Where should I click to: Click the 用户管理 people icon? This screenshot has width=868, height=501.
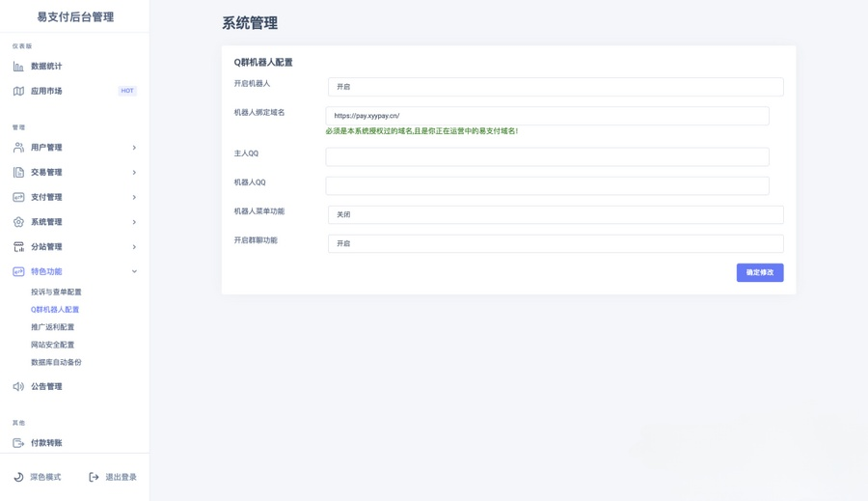click(x=18, y=148)
